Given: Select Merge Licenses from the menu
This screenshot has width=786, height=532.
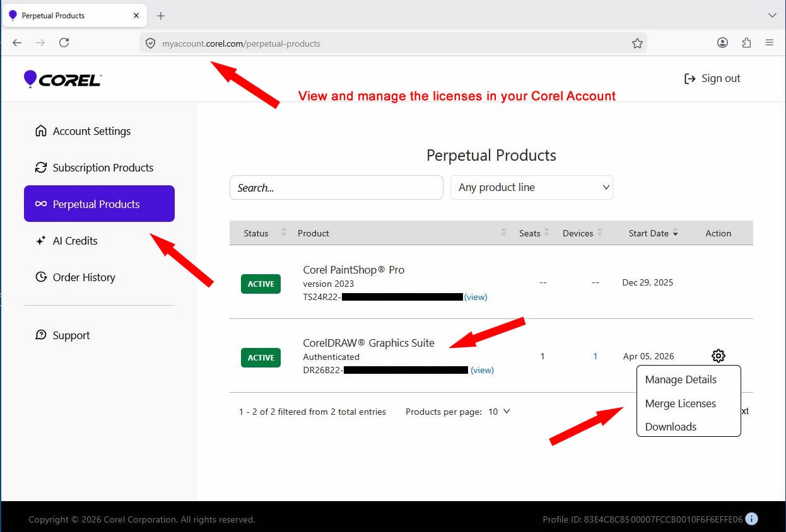Looking at the screenshot, I should (680, 403).
